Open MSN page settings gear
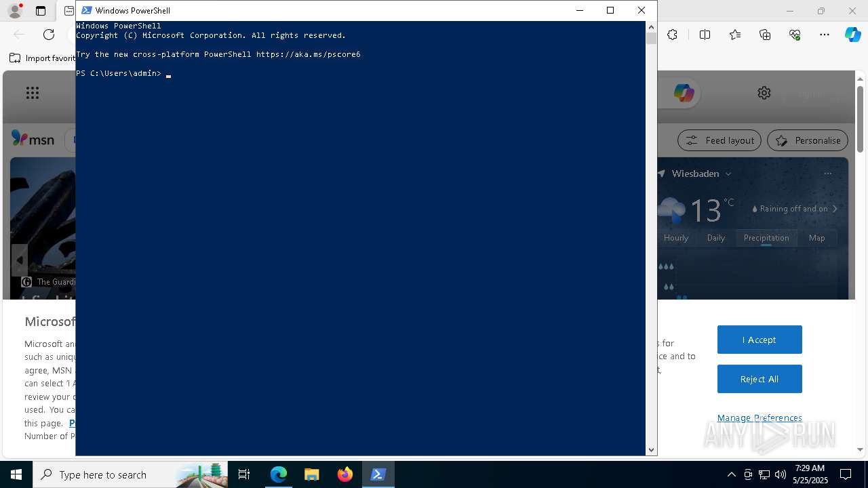 [764, 93]
